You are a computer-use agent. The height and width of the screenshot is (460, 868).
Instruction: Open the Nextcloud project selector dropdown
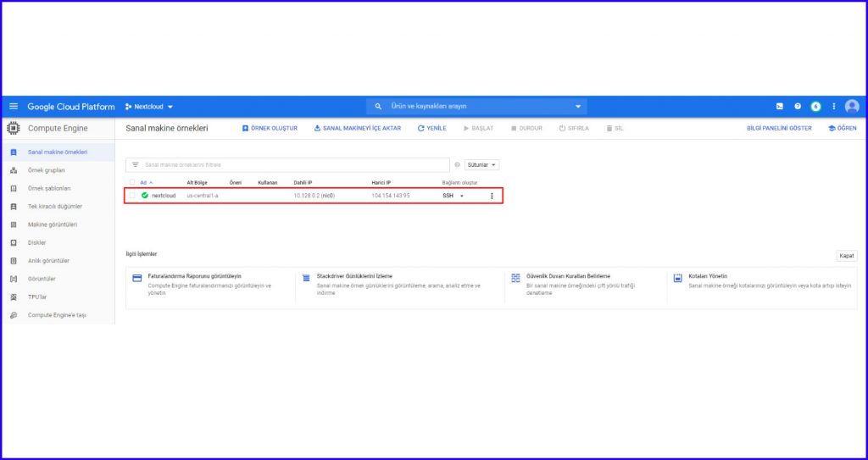point(149,107)
